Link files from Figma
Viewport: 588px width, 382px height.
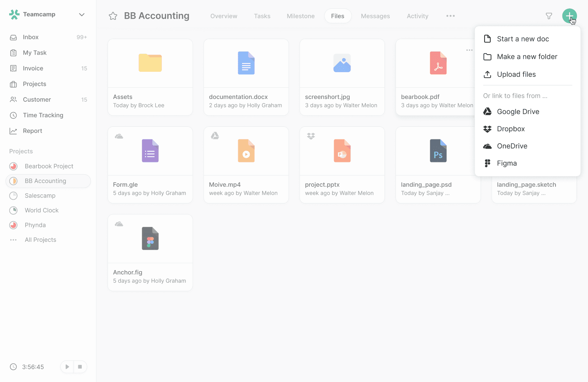(x=507, y=163)
